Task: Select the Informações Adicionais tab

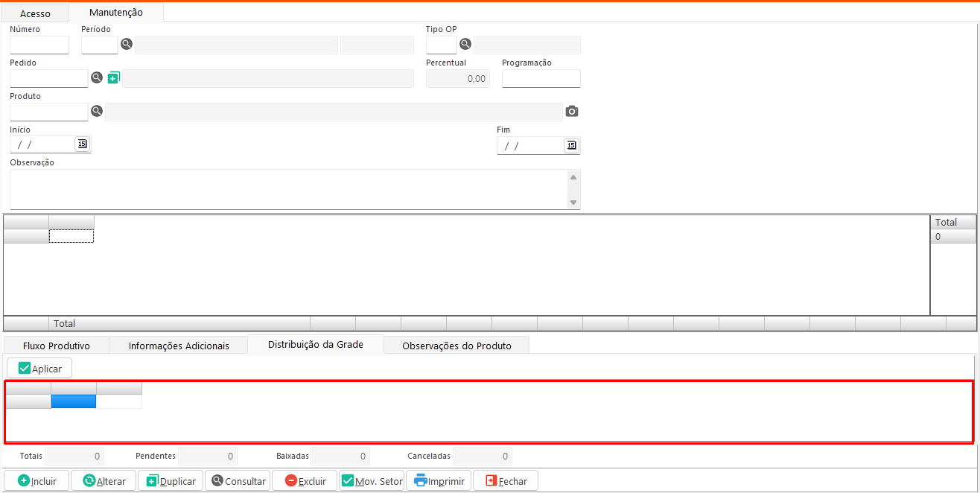Action: [179, 346]
